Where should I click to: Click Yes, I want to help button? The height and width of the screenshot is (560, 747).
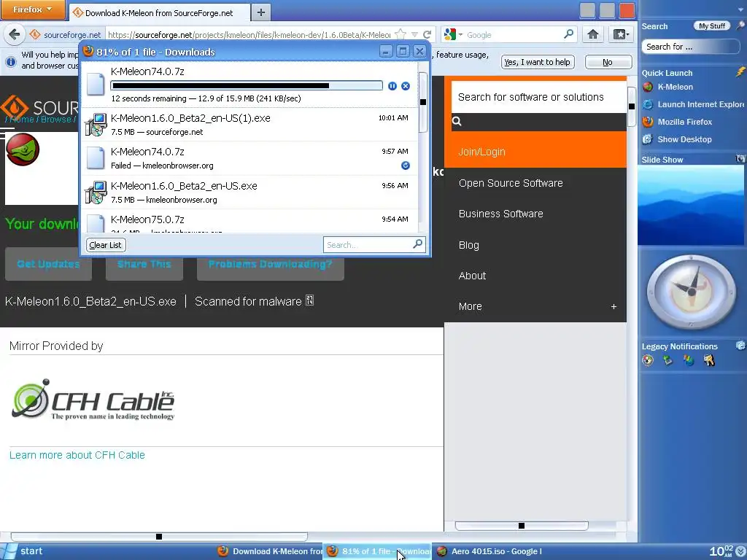(538, 62)
